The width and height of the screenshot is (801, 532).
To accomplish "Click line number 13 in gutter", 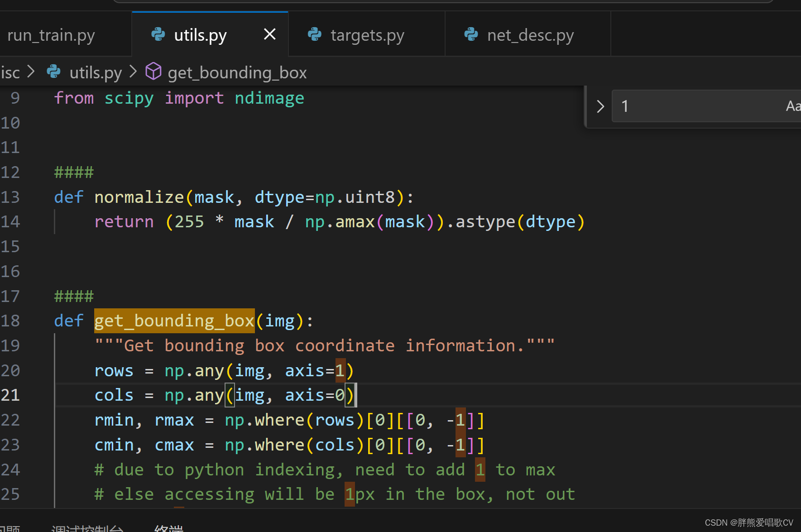I will point(10,197).
